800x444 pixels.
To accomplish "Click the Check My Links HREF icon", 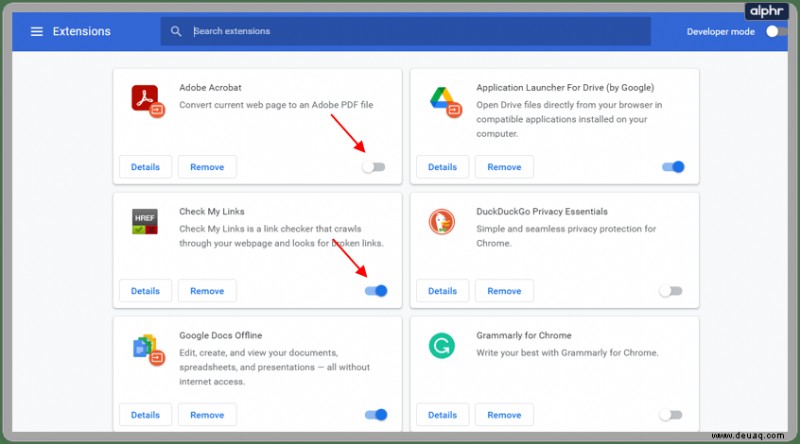I will pos(145,221).
